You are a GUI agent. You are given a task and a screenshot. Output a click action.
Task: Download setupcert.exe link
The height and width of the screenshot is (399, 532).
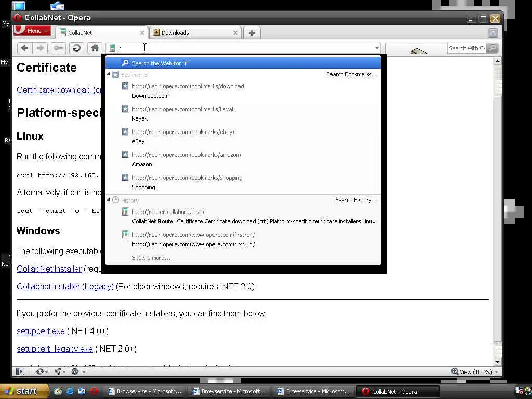point(41,331)
